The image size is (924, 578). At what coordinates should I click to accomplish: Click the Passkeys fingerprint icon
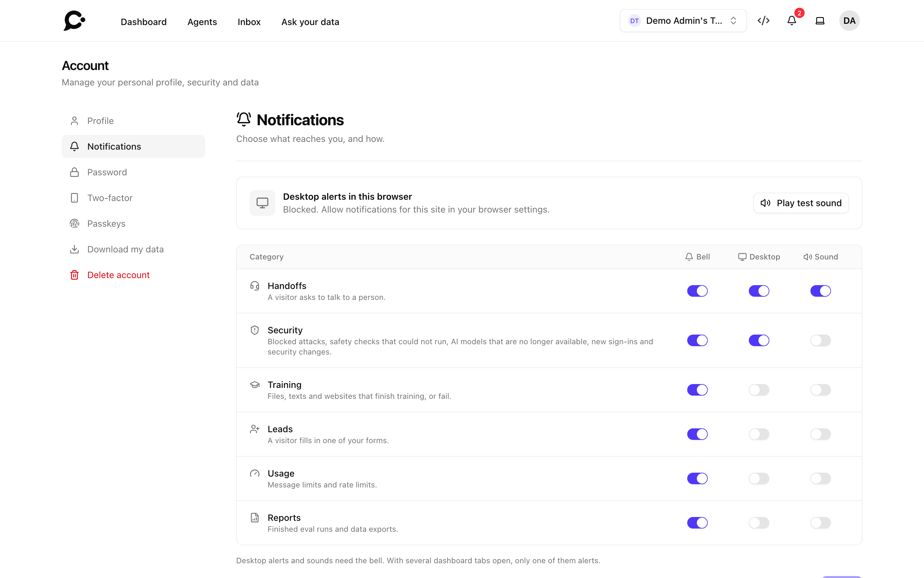pos(74,223)
